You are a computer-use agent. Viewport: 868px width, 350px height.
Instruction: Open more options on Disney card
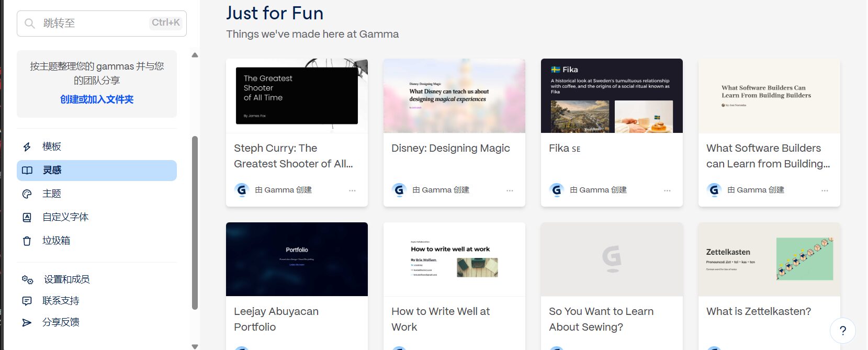click(510, 191)
